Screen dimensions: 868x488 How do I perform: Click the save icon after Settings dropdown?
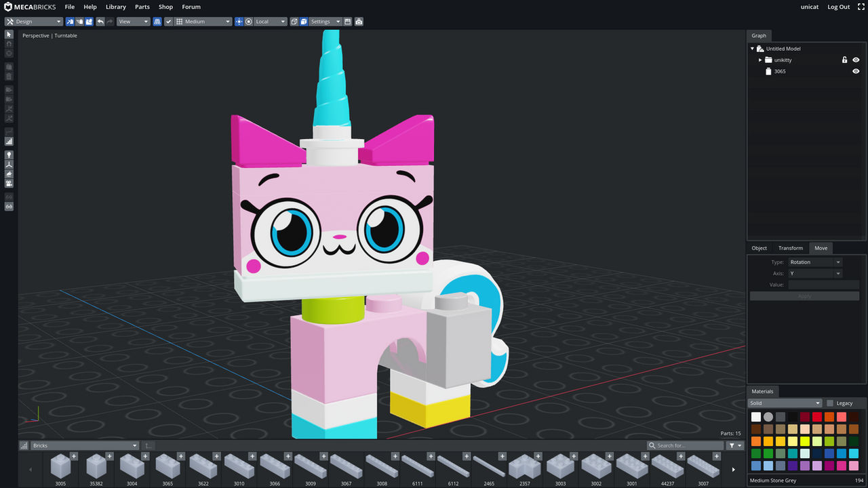click(347, 22)
